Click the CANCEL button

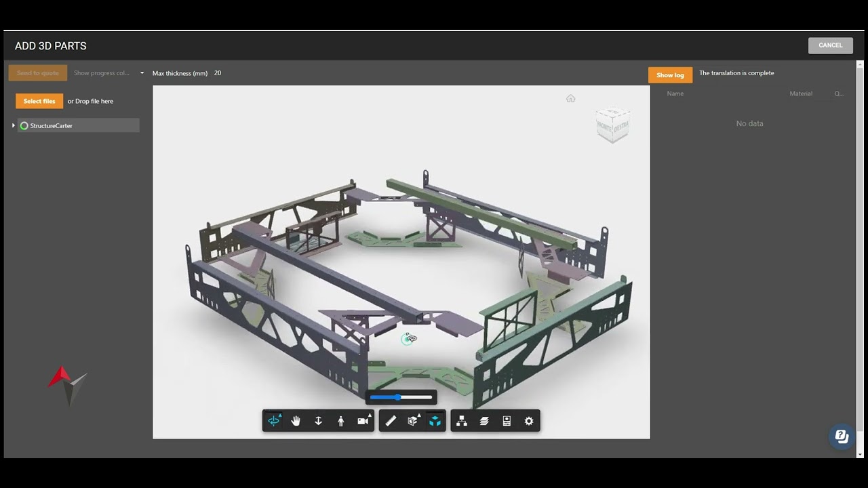tap(831, 45)
